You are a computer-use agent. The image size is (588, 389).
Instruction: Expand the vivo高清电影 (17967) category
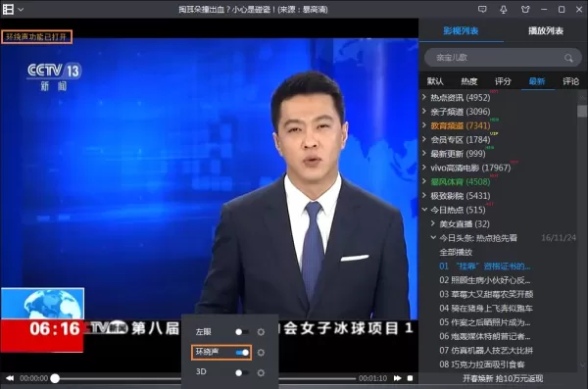[424, 168]
